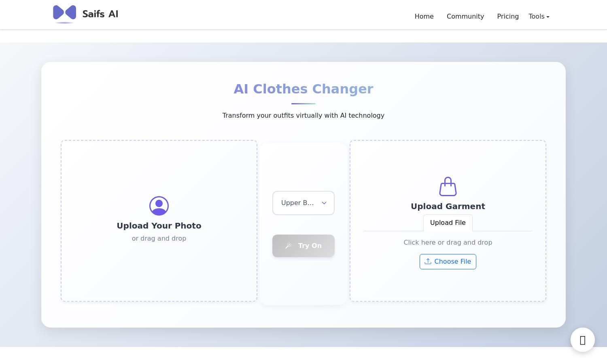Click the upload arrow icon in Choose File

(x=428, y=261)
